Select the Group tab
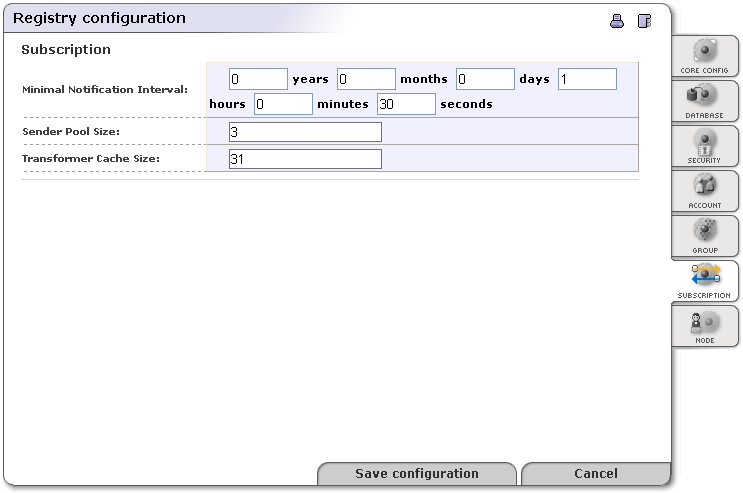The image size is (743, 493). pos(705,236)
